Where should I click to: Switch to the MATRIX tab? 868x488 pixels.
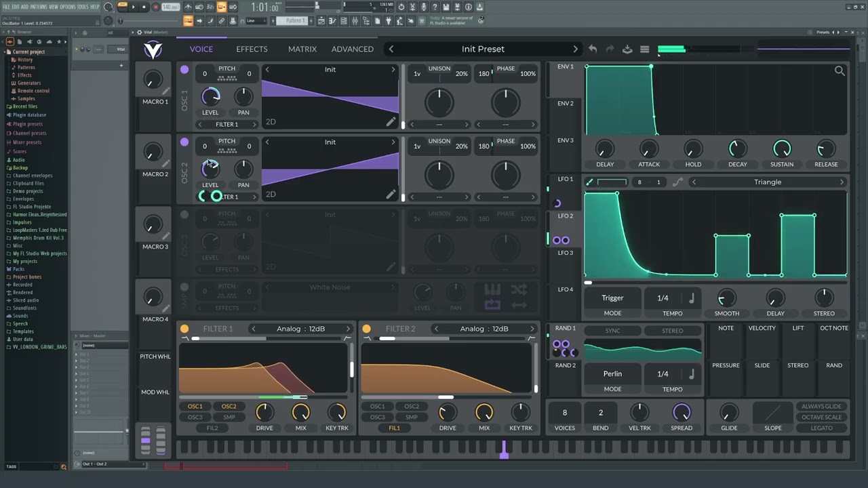(302, 49)
